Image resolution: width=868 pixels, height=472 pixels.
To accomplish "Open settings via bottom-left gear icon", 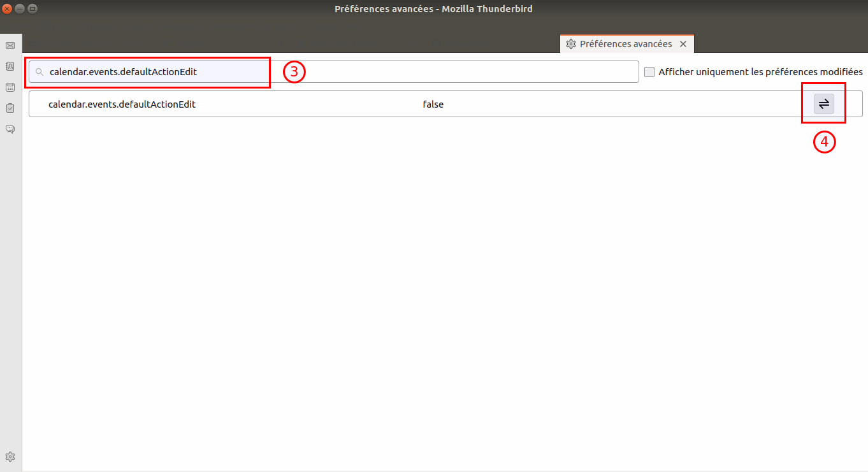I will [x=10, y=457].
